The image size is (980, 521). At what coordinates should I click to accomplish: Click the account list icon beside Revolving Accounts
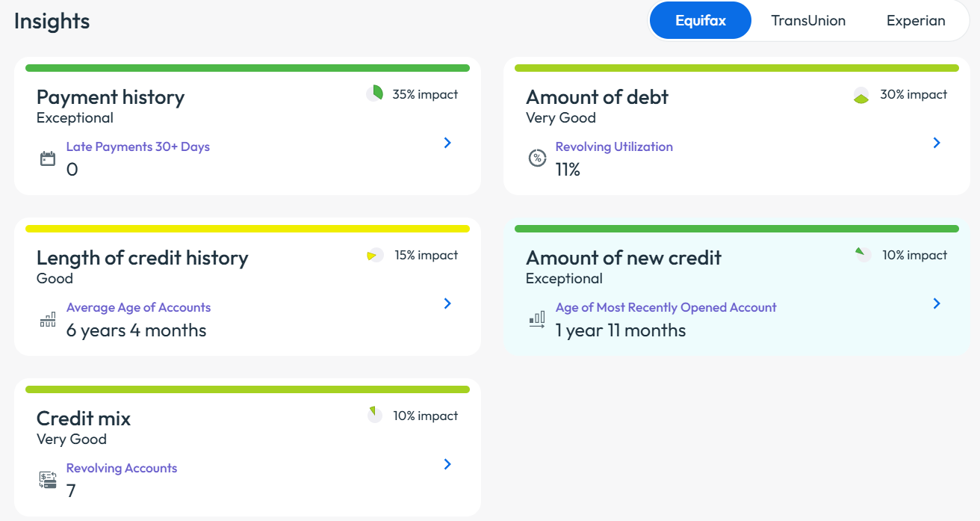pos(47,479)
